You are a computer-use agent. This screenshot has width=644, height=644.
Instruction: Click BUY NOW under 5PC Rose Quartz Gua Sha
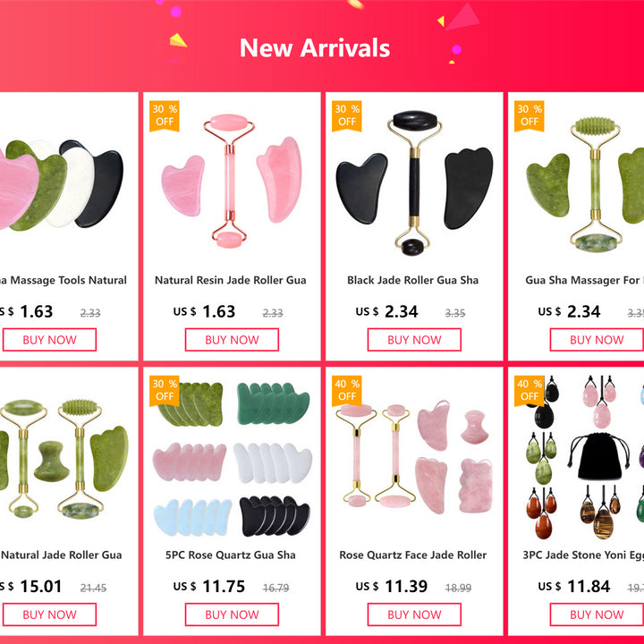point(232,614)
